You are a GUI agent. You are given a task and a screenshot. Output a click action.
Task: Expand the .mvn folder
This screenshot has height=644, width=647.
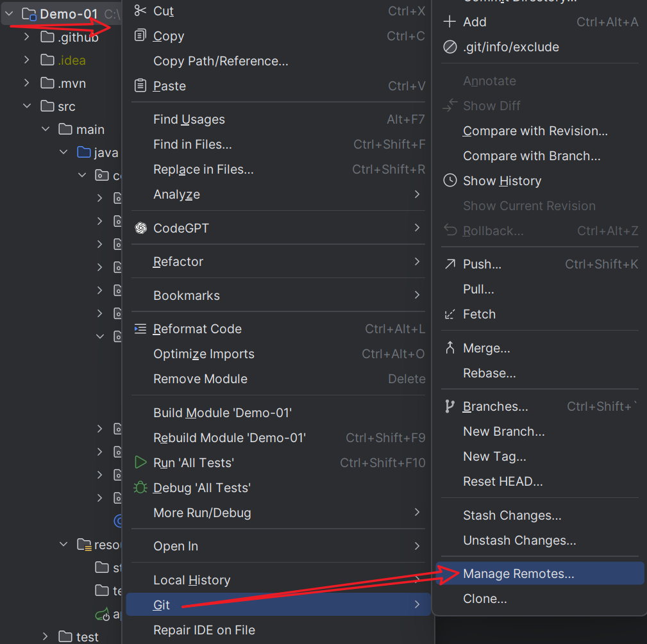pos(27,83)
